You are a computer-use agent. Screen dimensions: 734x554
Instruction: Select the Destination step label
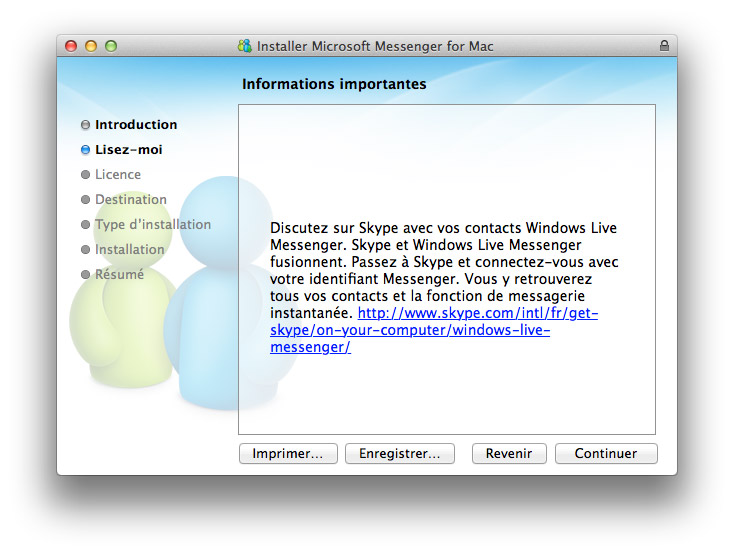pyautogui.click(x=131, y=199)
